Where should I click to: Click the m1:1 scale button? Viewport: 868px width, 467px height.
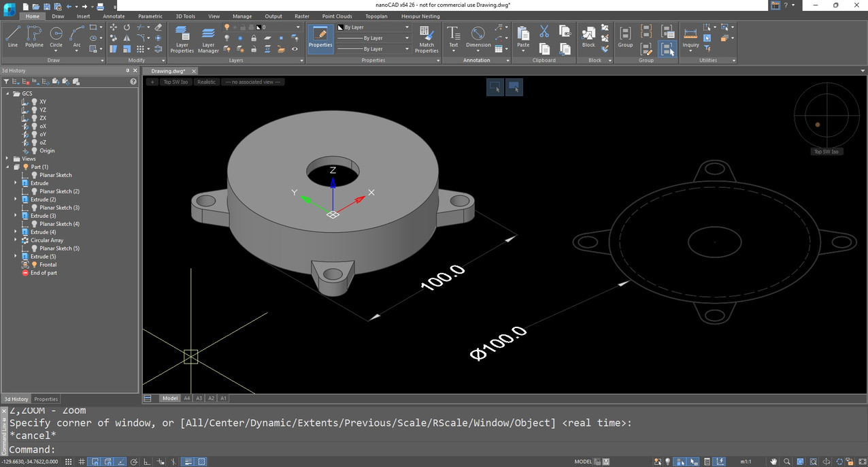(x=746, y=462)
